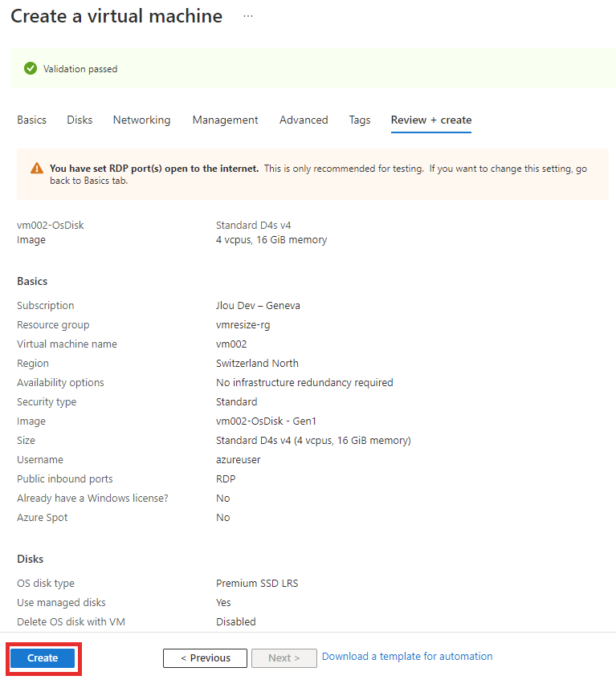616x688 pixels.
Task: Click the Yes value for managed disks
Action: (x=223, y=602)
